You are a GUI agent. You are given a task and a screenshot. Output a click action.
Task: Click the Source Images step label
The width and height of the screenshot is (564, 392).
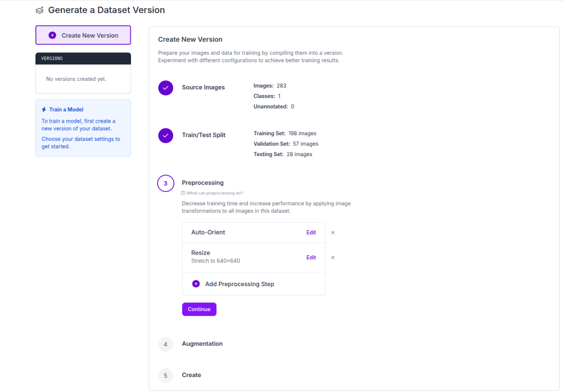203,87
